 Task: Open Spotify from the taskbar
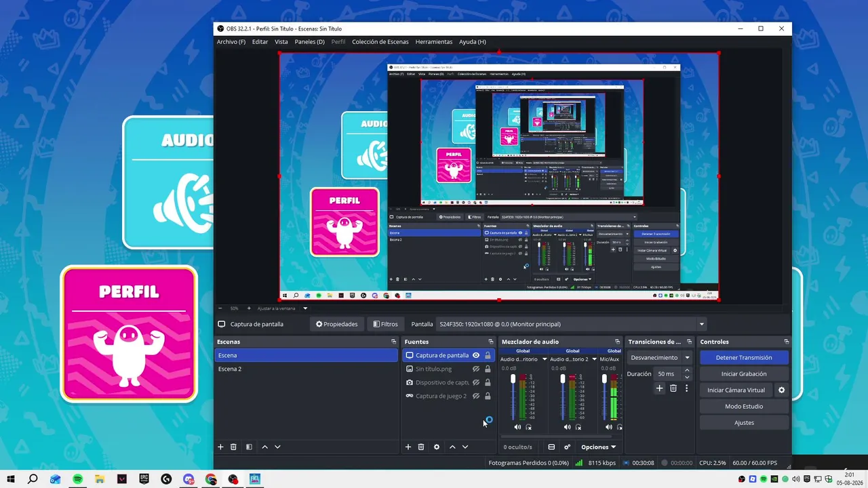coord(77,479)
